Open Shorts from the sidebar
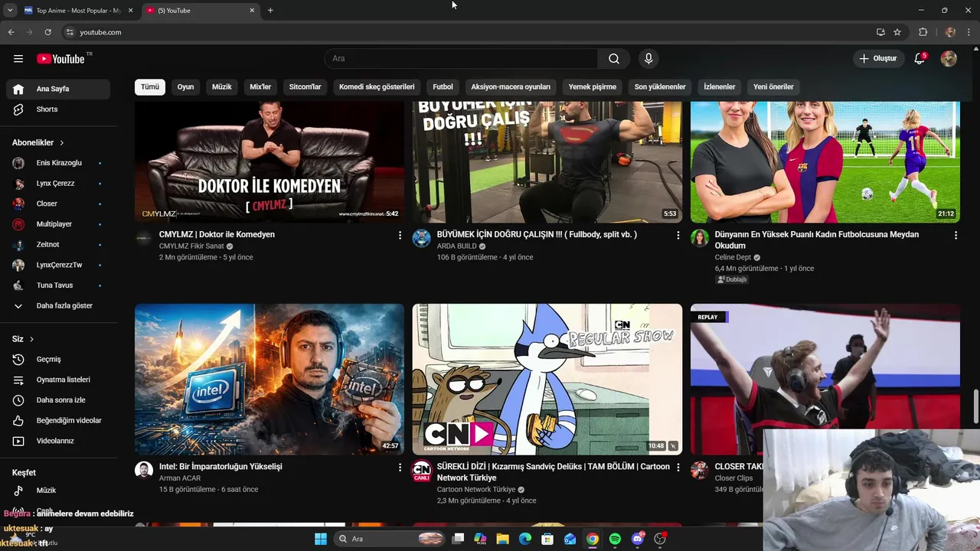The width and height of the screenshot is (980, 551). 58,109
